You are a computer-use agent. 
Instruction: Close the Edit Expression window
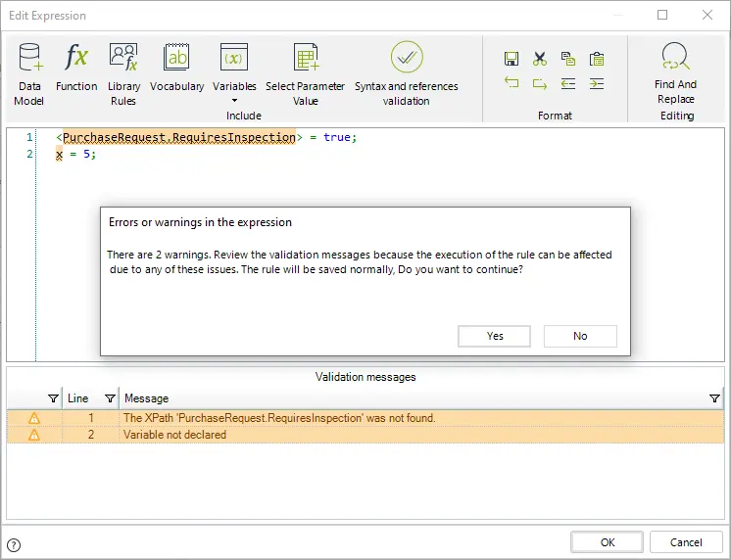click(x=707, y=15)
